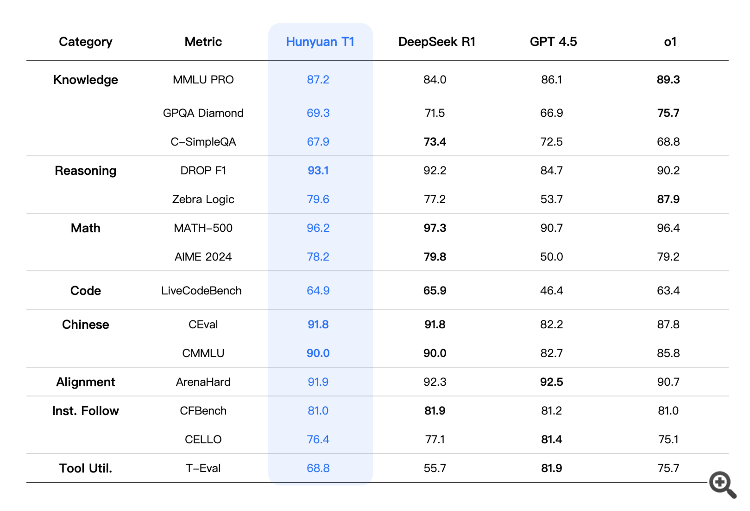Click the DeepSeek R1 column header
Viewport: 750px width, 511px height.
(434, 42)
